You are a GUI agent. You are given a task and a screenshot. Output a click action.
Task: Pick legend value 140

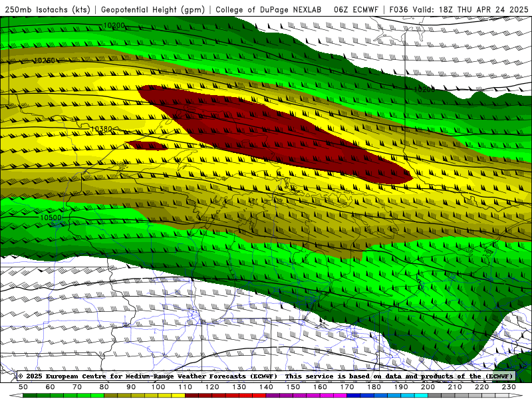pos(266,387)
